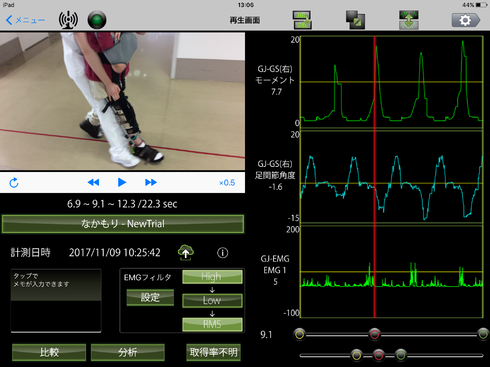Tap the wireless sensor antenna icon
This screenshot has width=490, height=367.
[x=68, y=20]
